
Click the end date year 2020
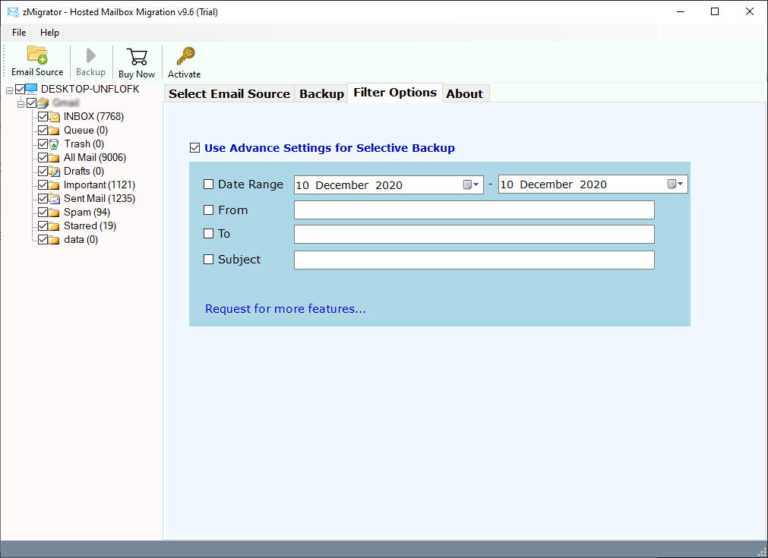click(593, 185)
